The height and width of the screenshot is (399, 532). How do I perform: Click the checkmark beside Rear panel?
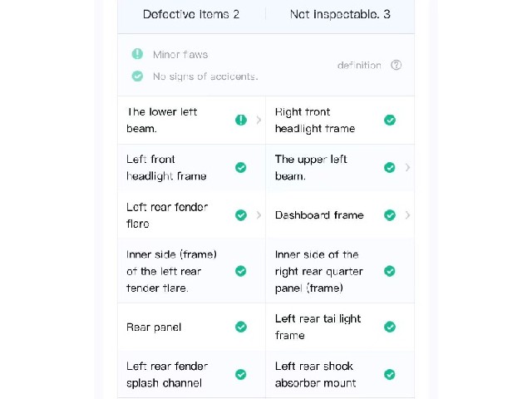coord(241,327)
